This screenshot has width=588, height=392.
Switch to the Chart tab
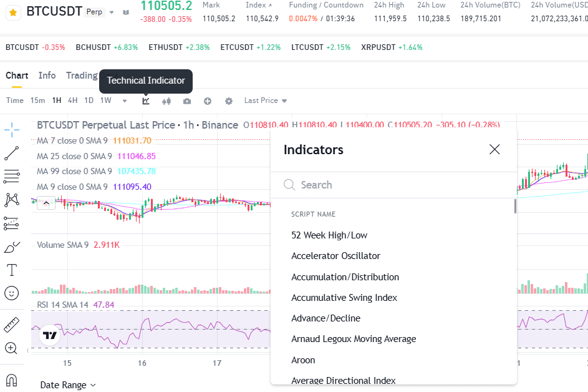(17, 76)
